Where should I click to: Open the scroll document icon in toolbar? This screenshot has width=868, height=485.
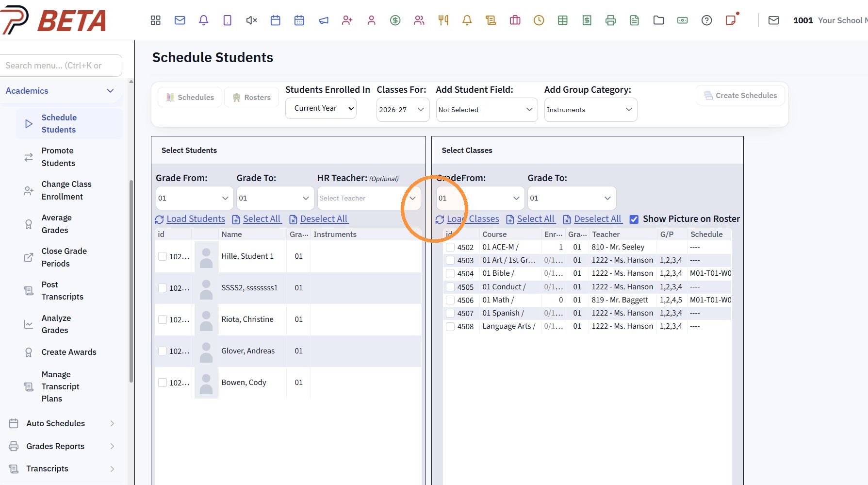click(491, 20)
